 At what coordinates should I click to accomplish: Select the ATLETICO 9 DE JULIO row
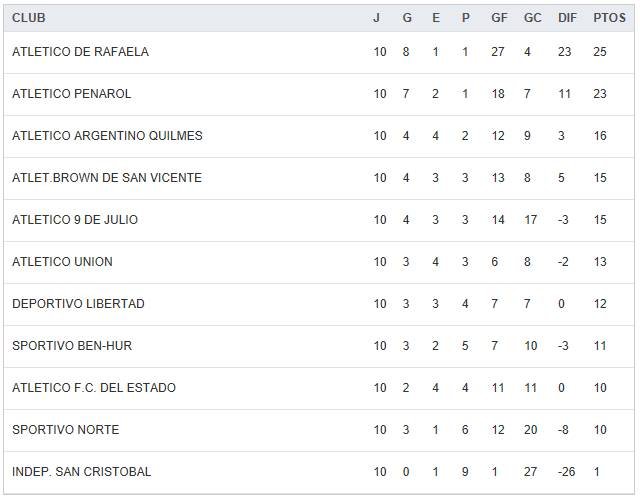point(75,220)
